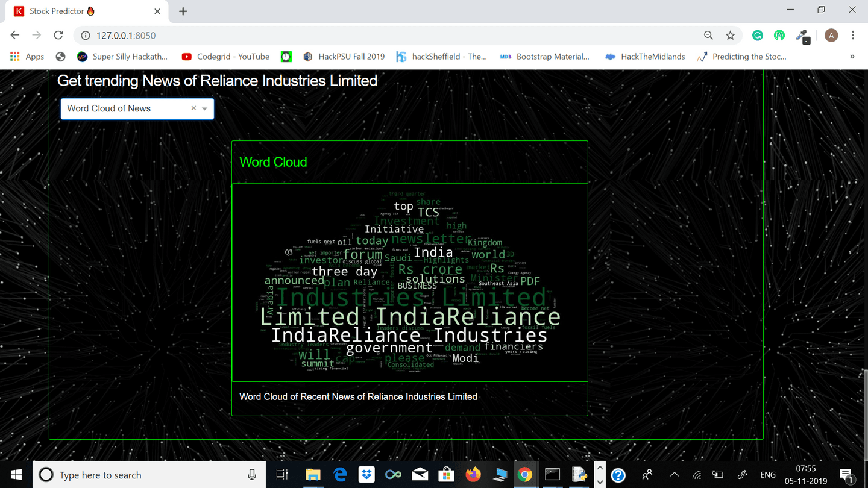
Task: Open the HackTheMidlands bookmark
Action: pos(645,57)
